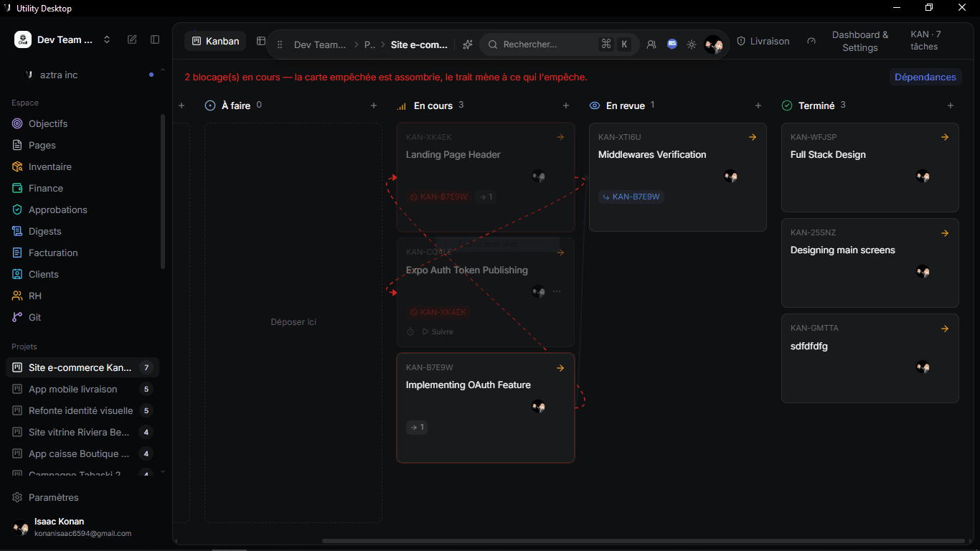Open arrow on Implementing OAuth Feature card

tap(560, 368)
